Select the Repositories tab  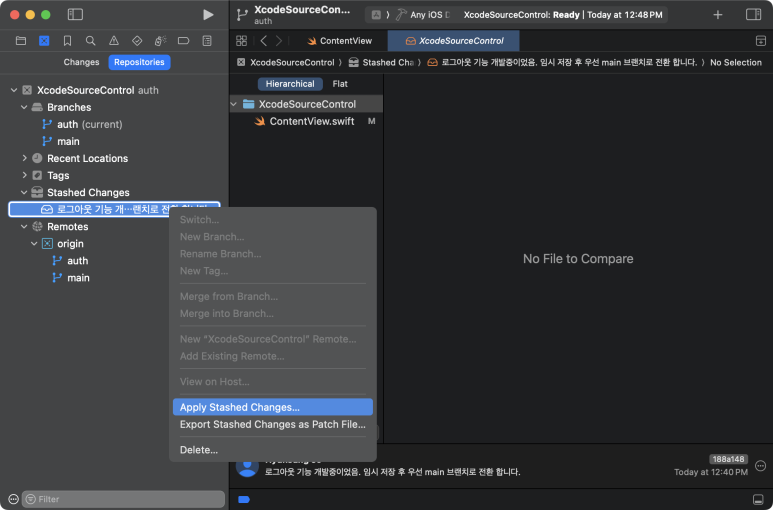(139, 62)
